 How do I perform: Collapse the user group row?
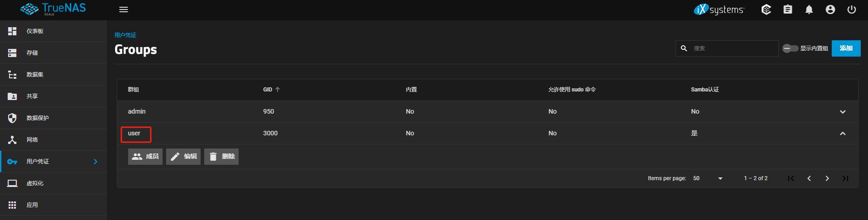843,134
